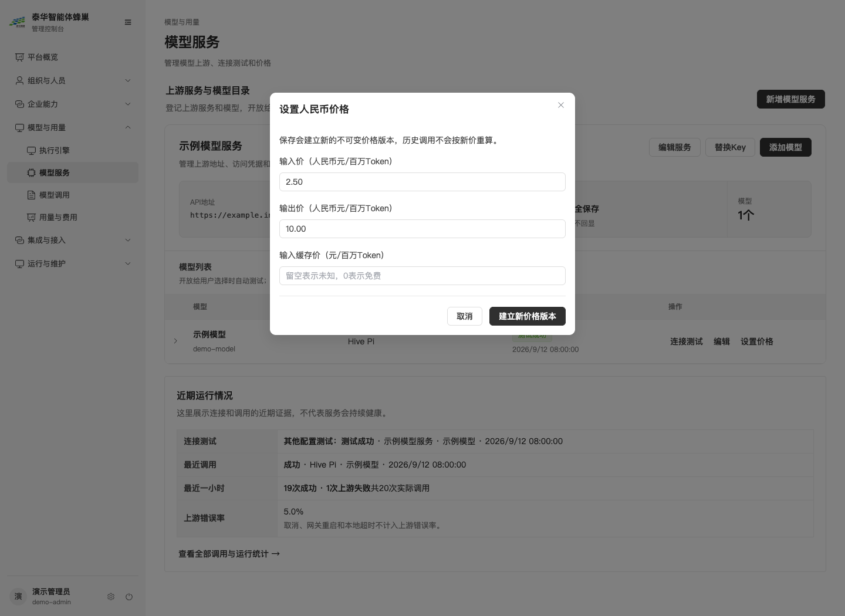845x616 pixels.
Task: Click the 运行与维护 monitor icon
Action: pyautogui.click(x=19, y=263)
